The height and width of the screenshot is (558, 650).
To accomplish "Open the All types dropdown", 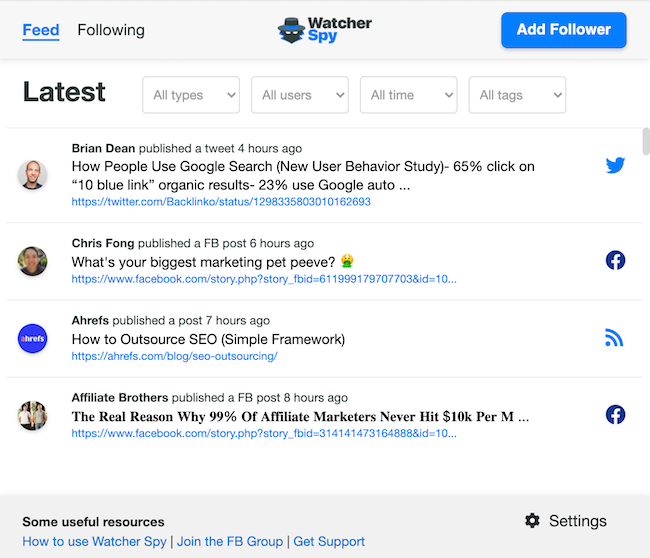I will pos(191,95).
